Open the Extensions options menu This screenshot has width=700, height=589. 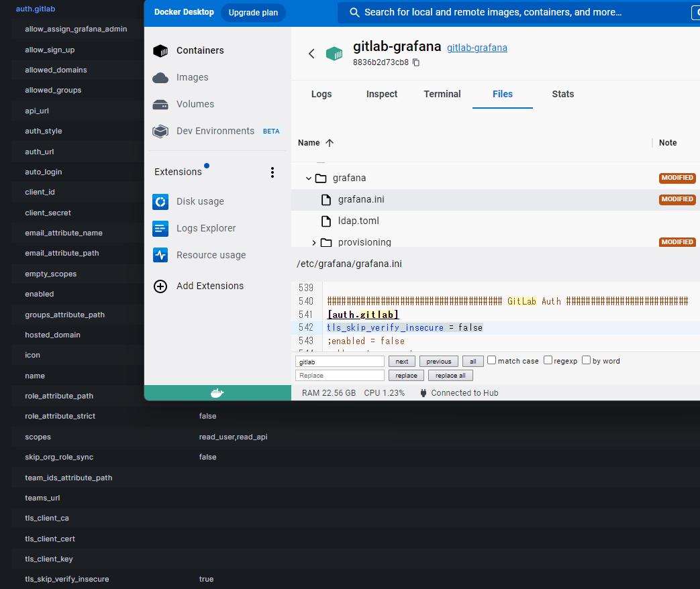coord(272,172)
